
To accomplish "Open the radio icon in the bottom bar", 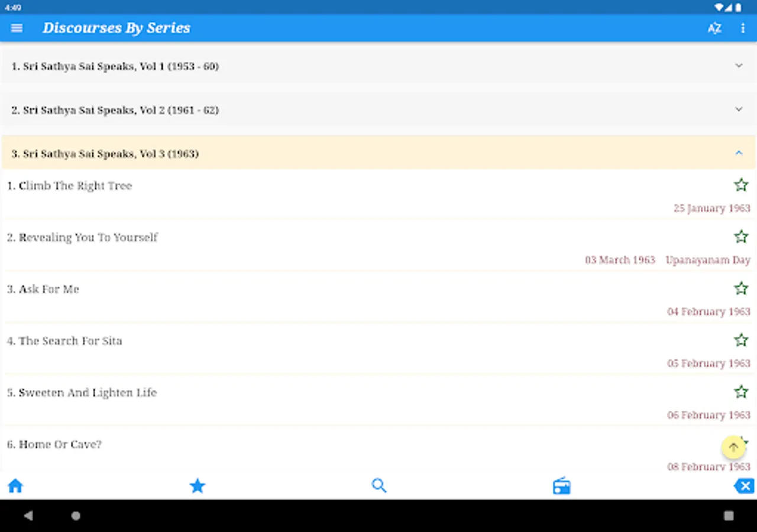I will [561, 486].
